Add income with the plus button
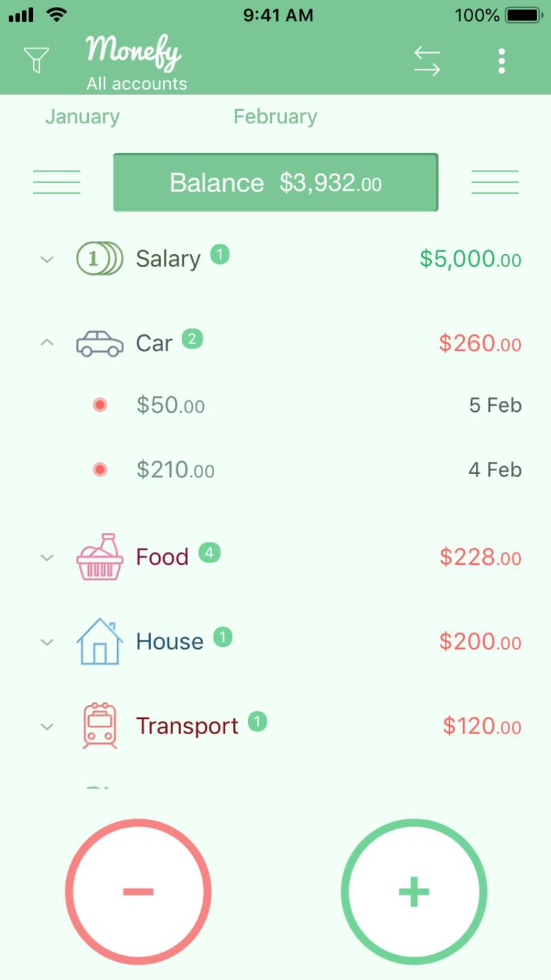 point(414,891)
